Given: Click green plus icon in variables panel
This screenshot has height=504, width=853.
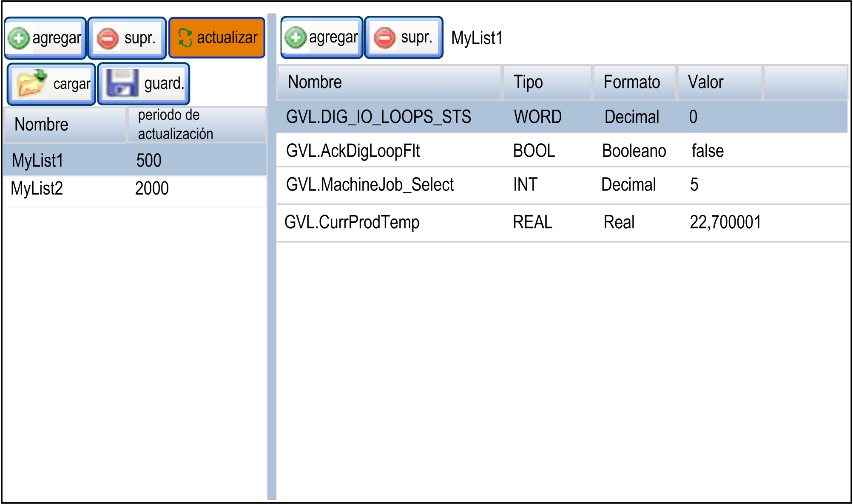Looking at the screenshot, I should point(296,37).
